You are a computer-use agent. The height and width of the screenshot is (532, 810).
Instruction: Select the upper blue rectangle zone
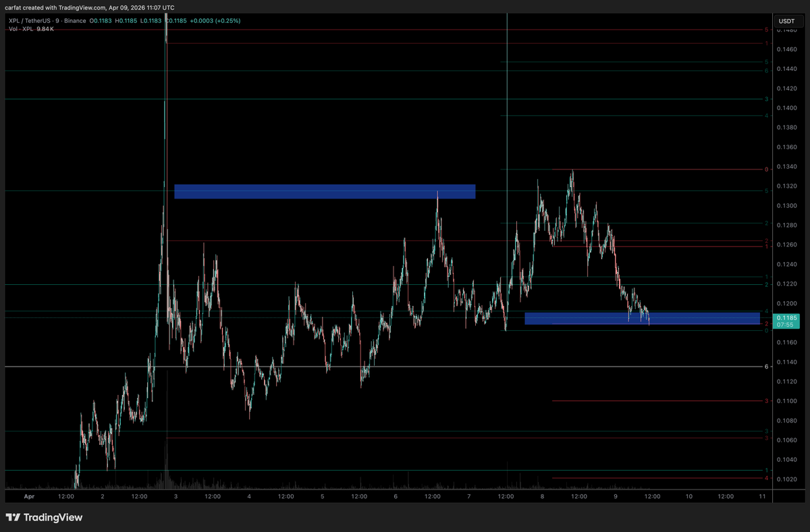325,192
